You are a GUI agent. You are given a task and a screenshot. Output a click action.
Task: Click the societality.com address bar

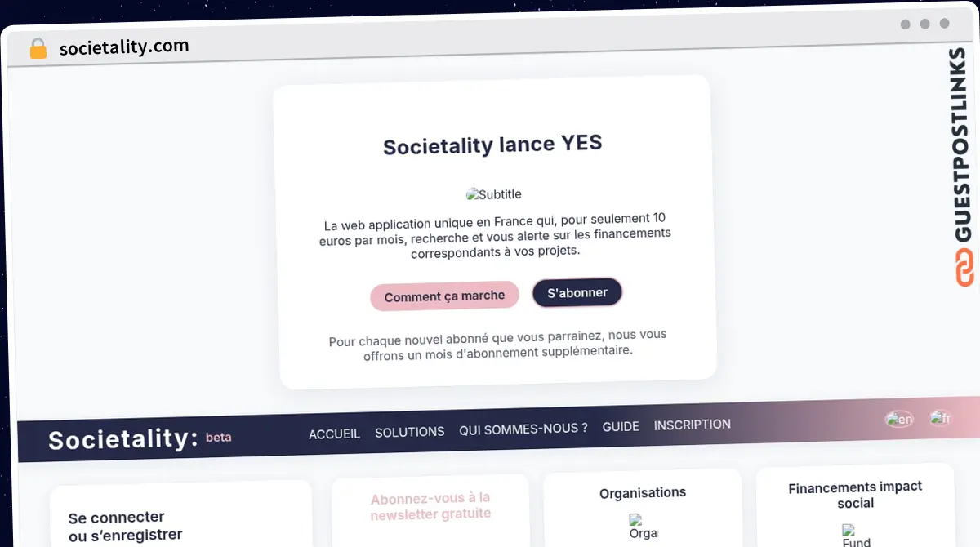(123, 46)
